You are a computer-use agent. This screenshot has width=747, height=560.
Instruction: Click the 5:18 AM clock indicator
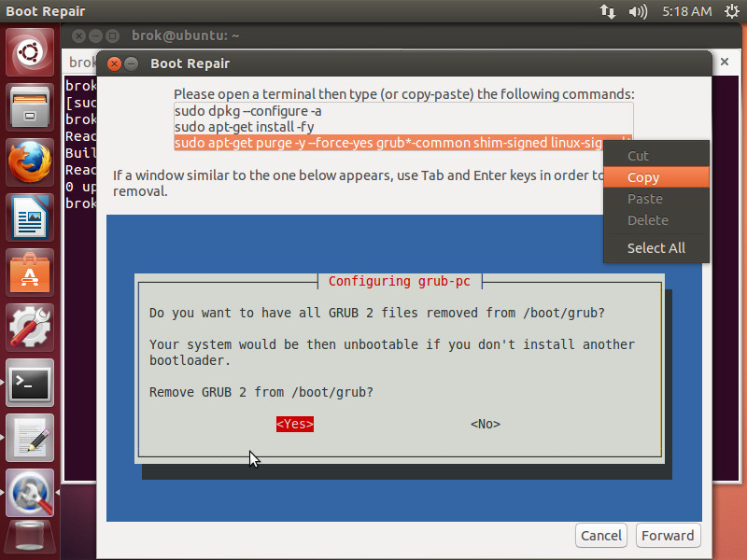pyautogui.click(x=687, y=11)
